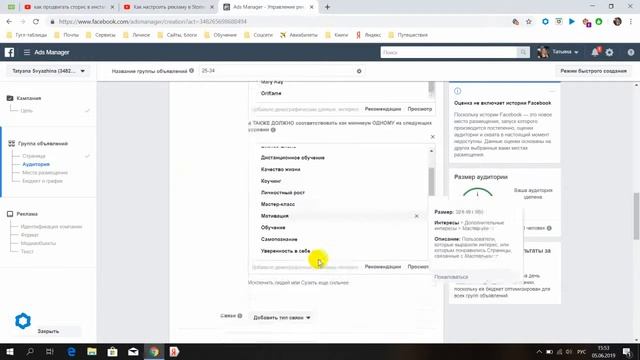Switch to the first YouTube tab

pyautogui.click(x=69, y=7)
